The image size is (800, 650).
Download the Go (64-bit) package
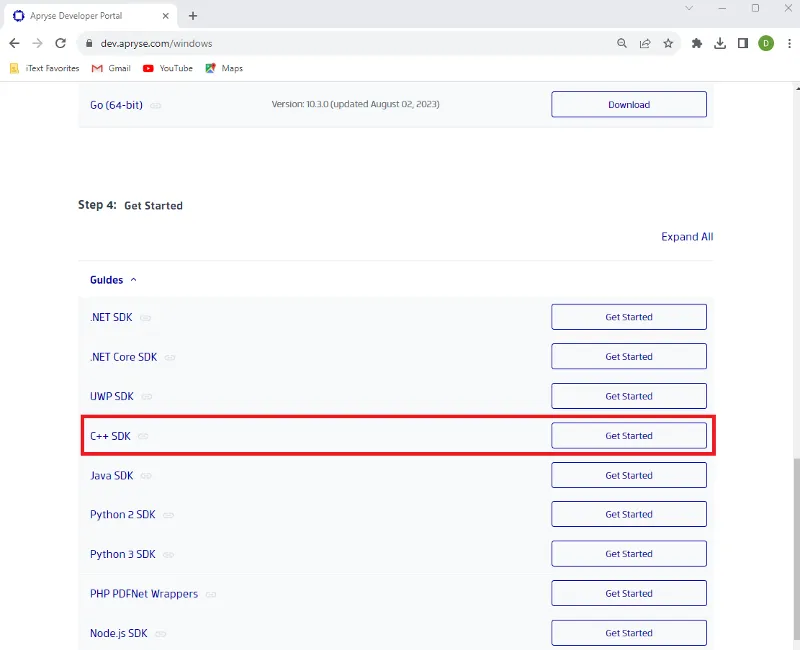(x=629, y=105)
